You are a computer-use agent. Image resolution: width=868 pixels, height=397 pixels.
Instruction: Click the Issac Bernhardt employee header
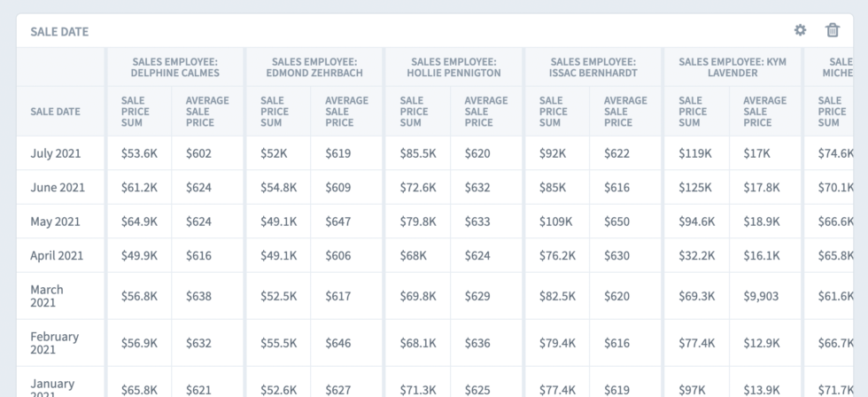pyautogui.click(x=593, y=67)
